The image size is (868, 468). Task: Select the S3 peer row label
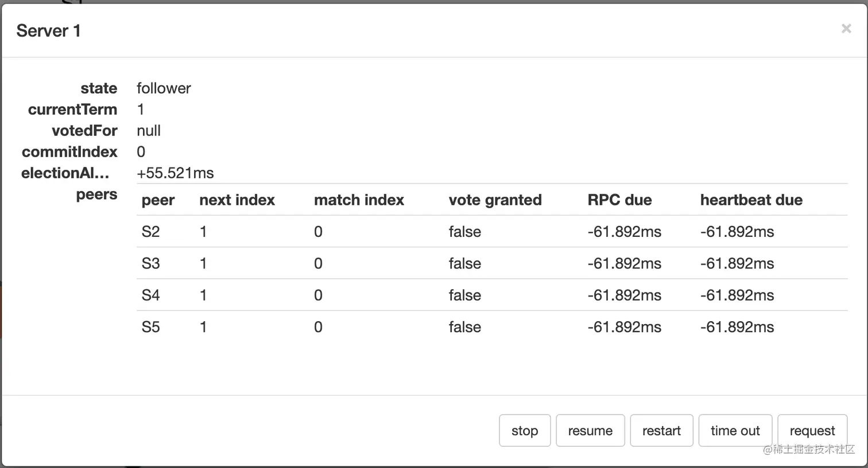[150, 263]
